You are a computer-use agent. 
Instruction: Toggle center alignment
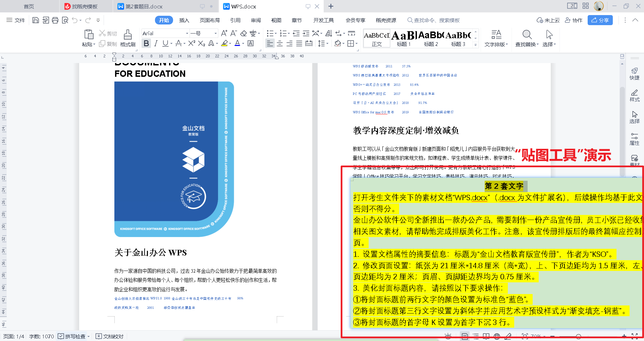pyautogui.click(x=280, y=43)
